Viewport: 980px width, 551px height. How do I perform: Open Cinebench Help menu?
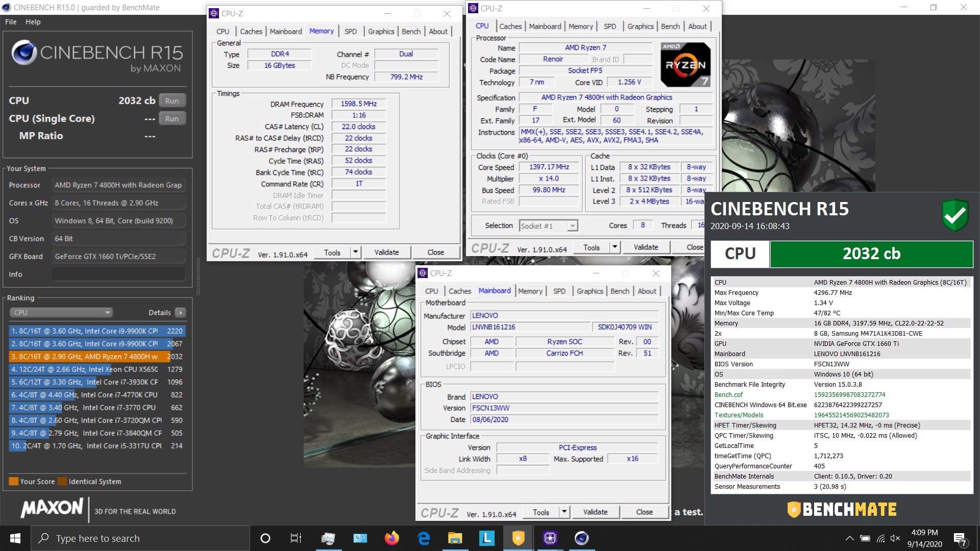pos(33,22)
